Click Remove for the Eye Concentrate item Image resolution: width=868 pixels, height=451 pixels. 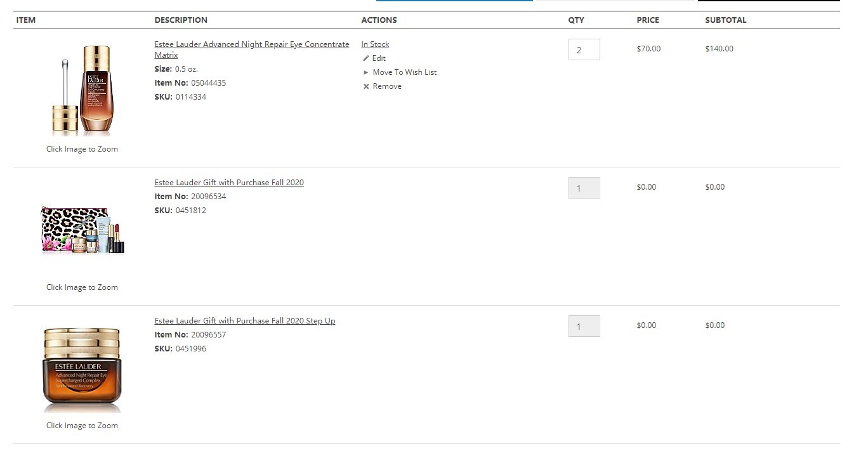click(387, 86)
